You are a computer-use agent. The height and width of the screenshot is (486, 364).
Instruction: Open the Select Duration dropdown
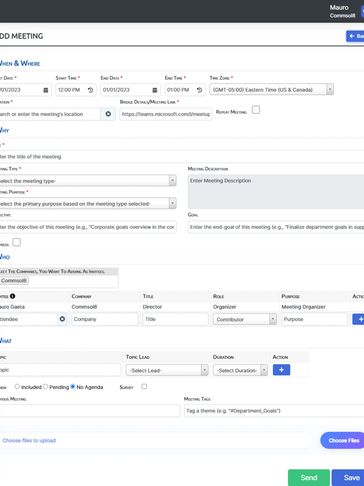point(240,370)
